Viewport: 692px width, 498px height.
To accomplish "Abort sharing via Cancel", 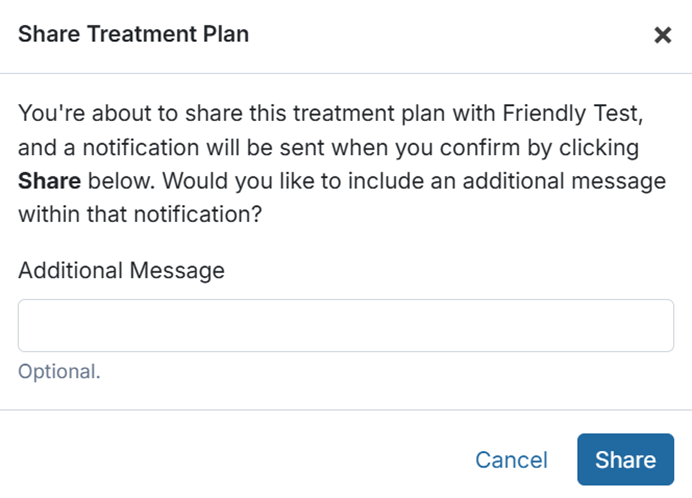I will 511,460.
